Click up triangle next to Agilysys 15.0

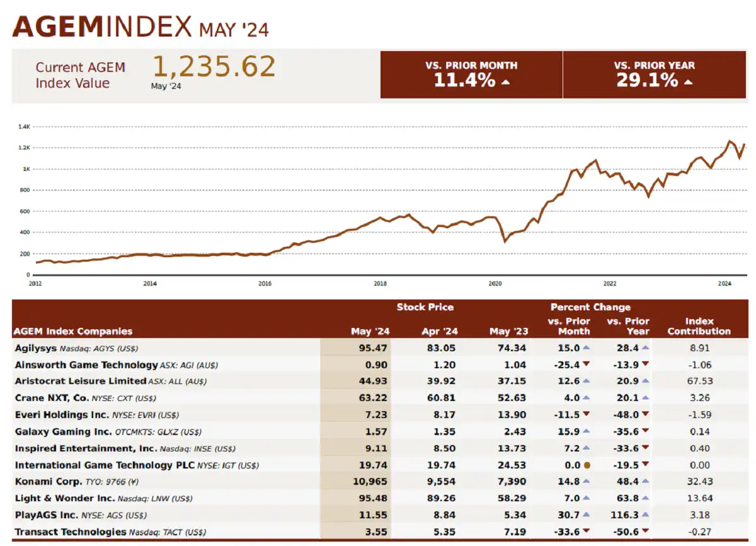pyautogui.click(x=586, y=347)
